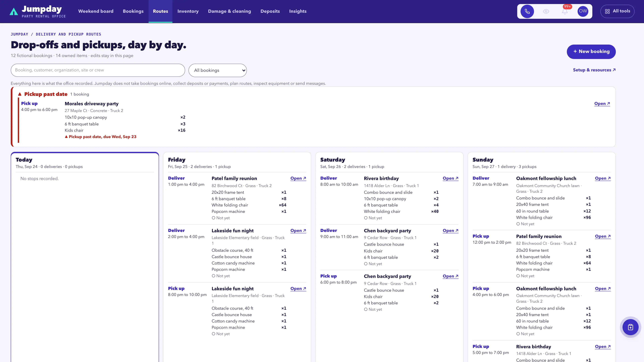The image size is (644, 362).
Task: Click the floating clipboard button
Action: pos(630,327)
